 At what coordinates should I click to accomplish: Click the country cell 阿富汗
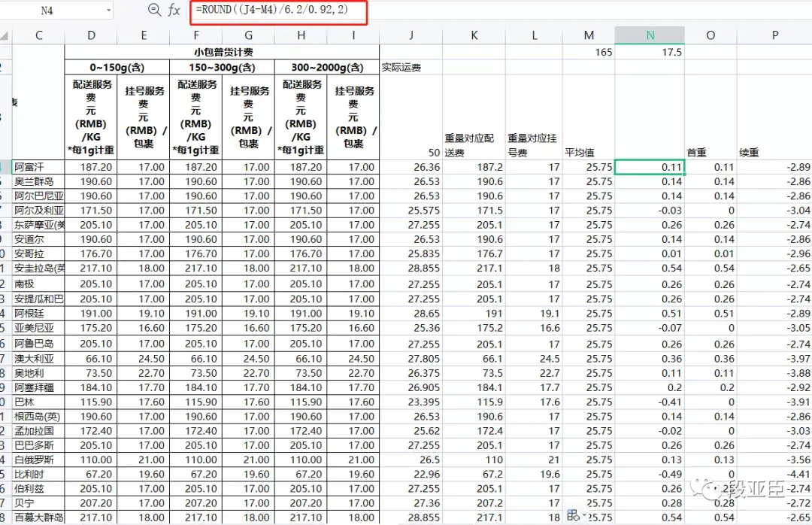(39, 167)
